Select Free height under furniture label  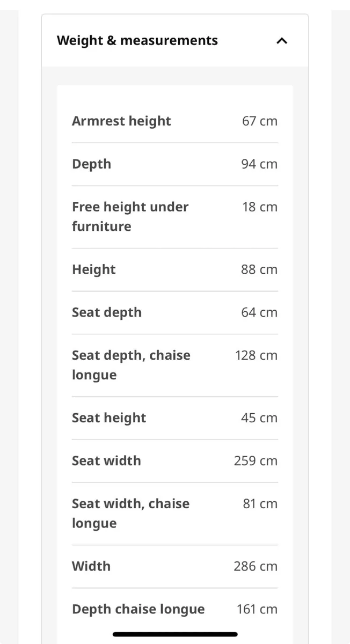click(130, 216)
